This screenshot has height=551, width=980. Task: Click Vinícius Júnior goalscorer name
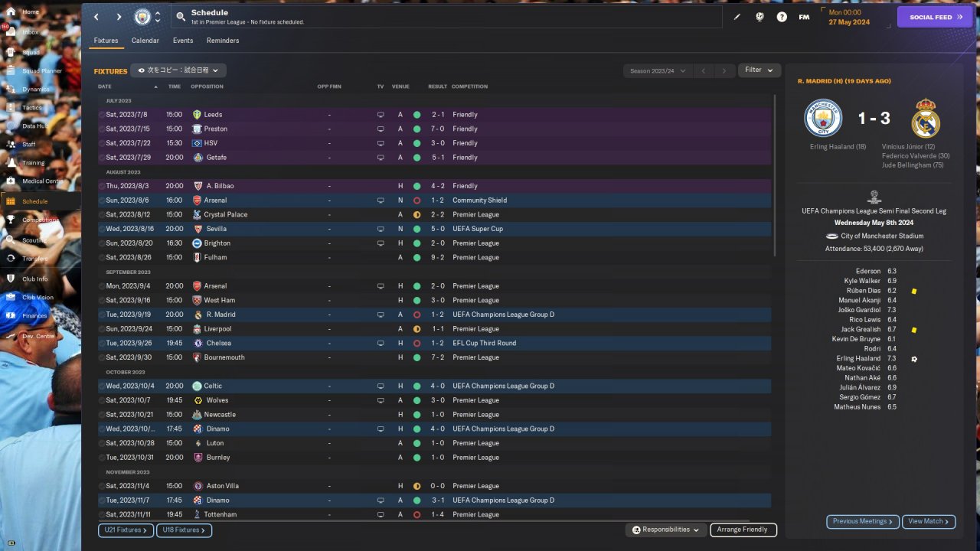pos(909,147)
